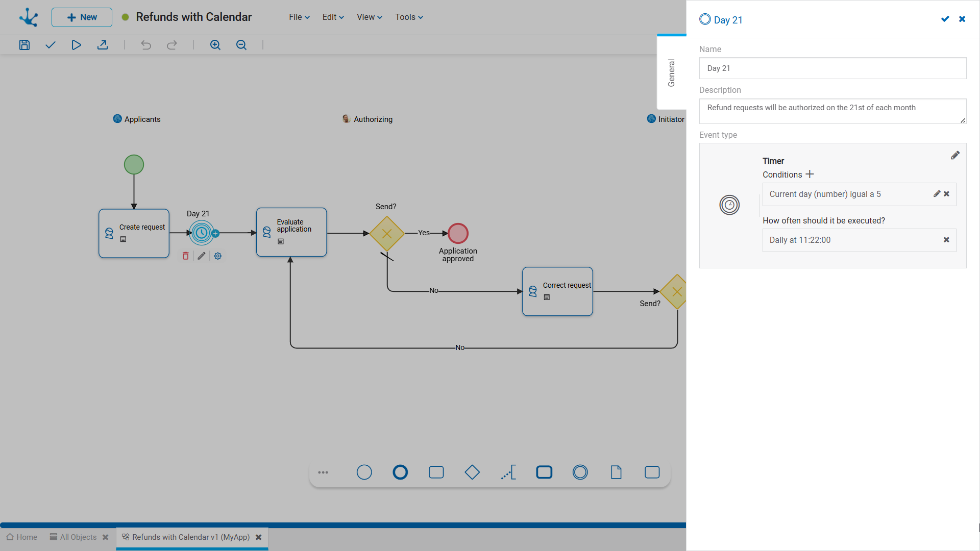Image resolution: width=980 pixels, height=551 pixels.
Task: Select the Create request task
Action: [x=134, y=233]
